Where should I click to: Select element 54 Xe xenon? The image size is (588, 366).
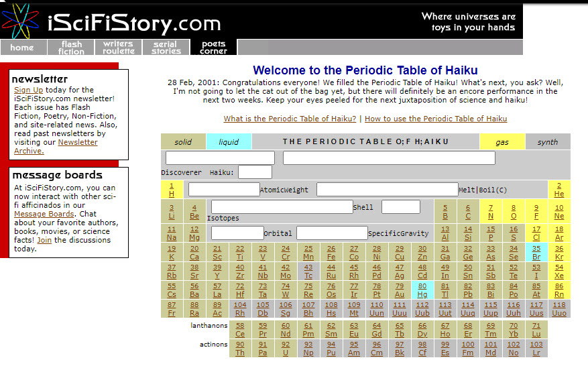tap(559, 271)
